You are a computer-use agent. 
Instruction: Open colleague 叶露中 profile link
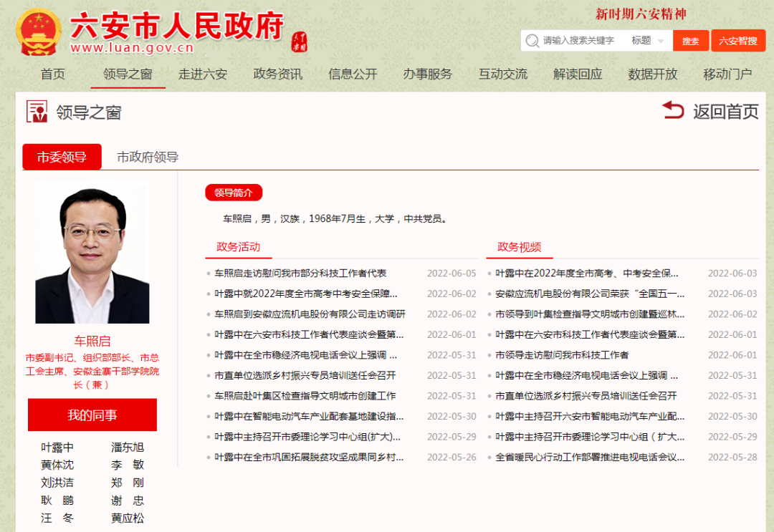pos(57,448)
